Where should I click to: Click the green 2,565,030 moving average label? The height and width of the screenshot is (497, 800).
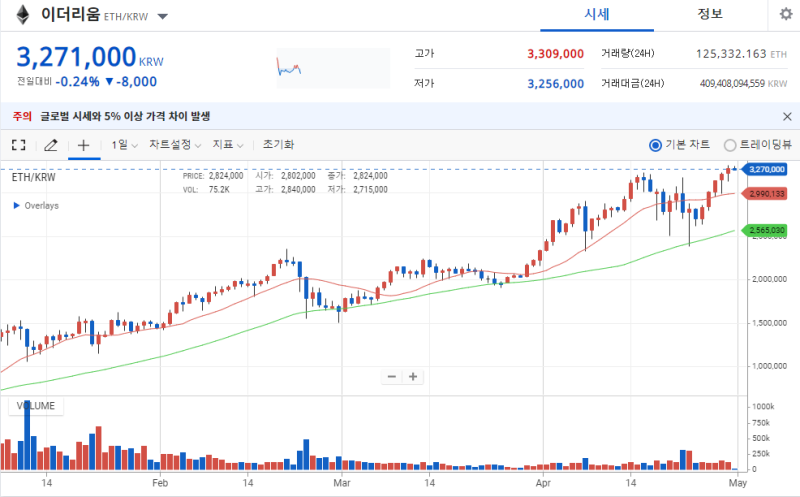764,230
